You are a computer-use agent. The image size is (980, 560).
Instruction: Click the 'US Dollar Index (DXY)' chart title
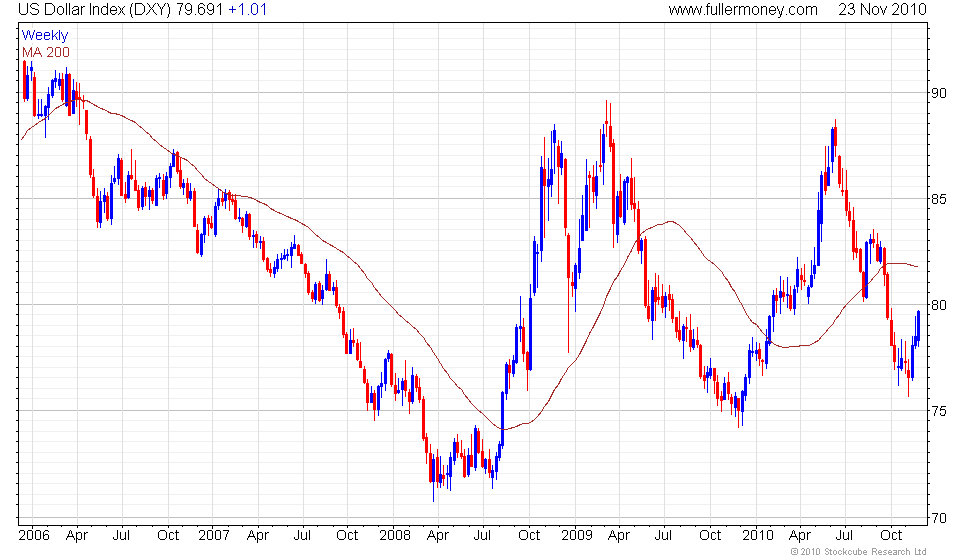tap(94, 10)
